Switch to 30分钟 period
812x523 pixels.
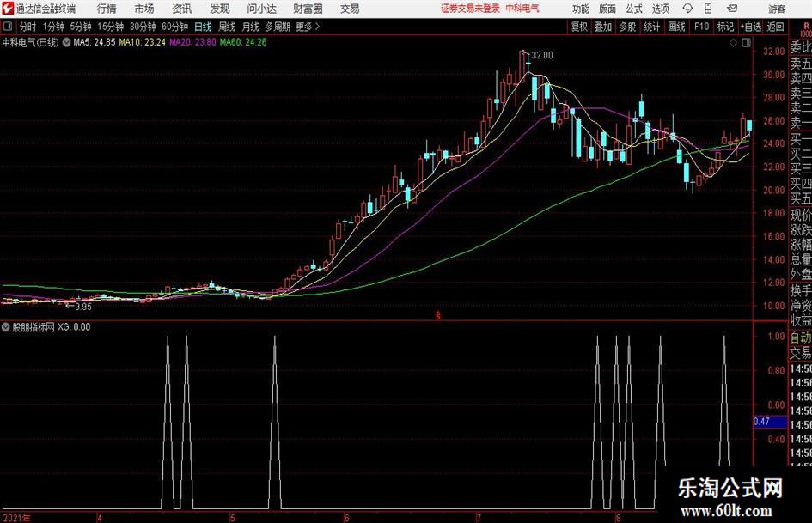pyautogui.click(x=143, y=27)
